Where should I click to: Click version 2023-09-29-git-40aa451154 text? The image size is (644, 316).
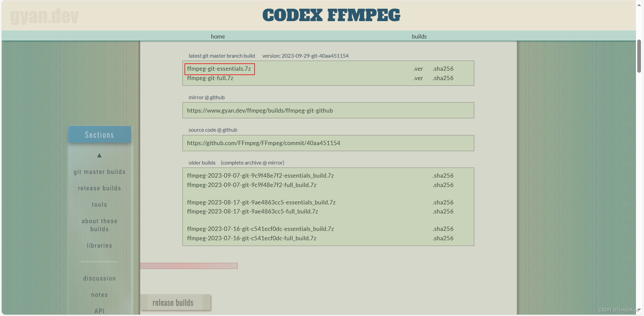click(x=306, y=56)
